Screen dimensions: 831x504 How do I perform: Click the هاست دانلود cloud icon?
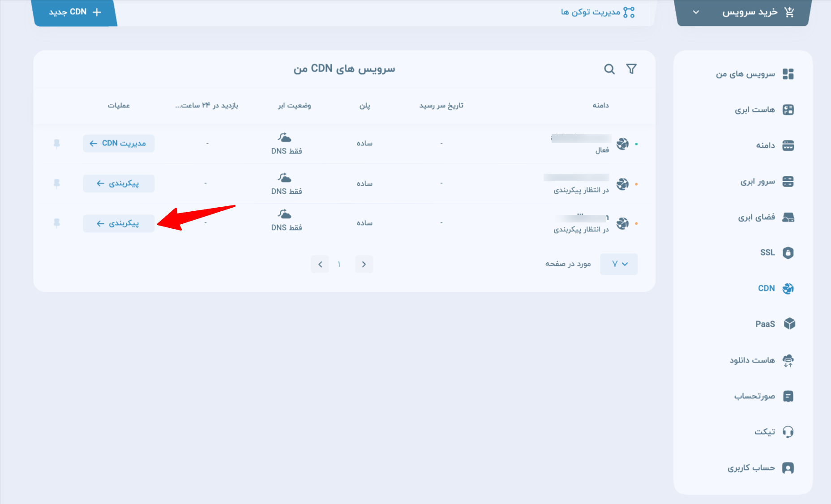788,360
